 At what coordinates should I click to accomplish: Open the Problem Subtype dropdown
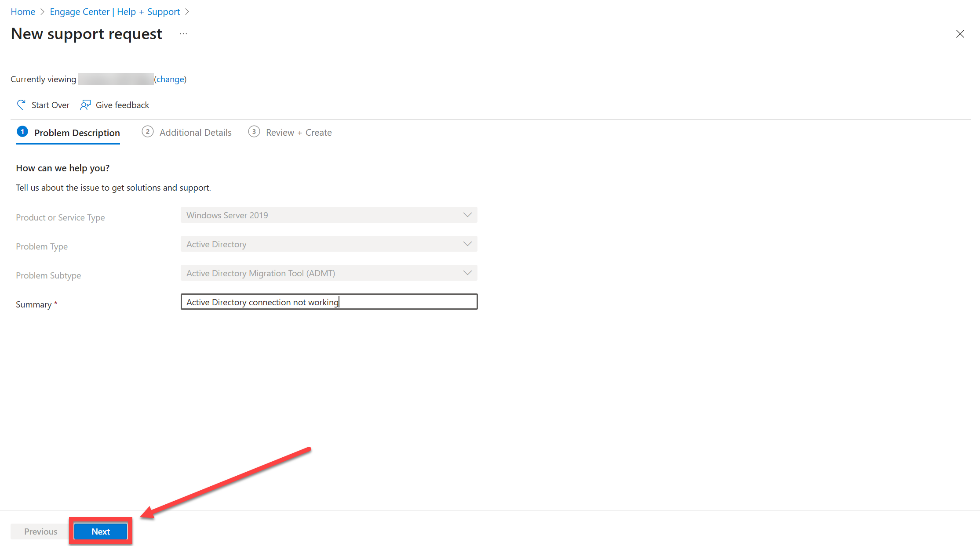click(x=329, y=273)
